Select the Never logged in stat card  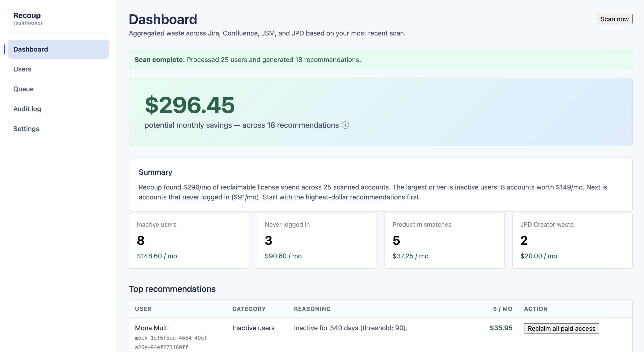pos(317,240)
